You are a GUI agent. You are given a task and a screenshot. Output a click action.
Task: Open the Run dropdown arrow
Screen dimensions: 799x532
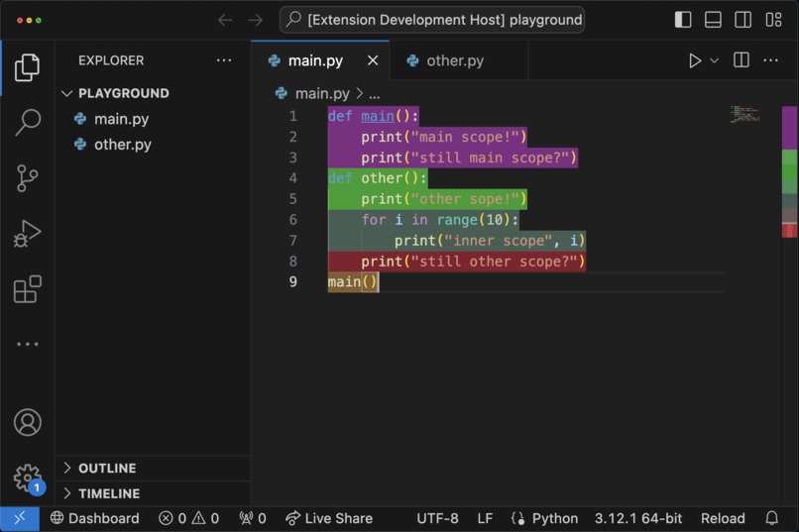coord(715,60)
